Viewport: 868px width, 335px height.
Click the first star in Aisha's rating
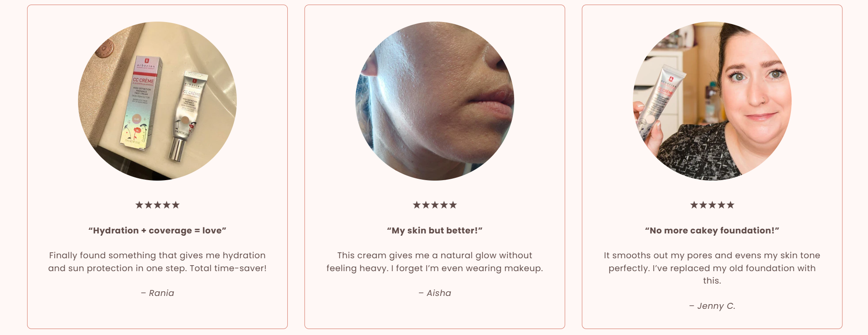point(417,205)
